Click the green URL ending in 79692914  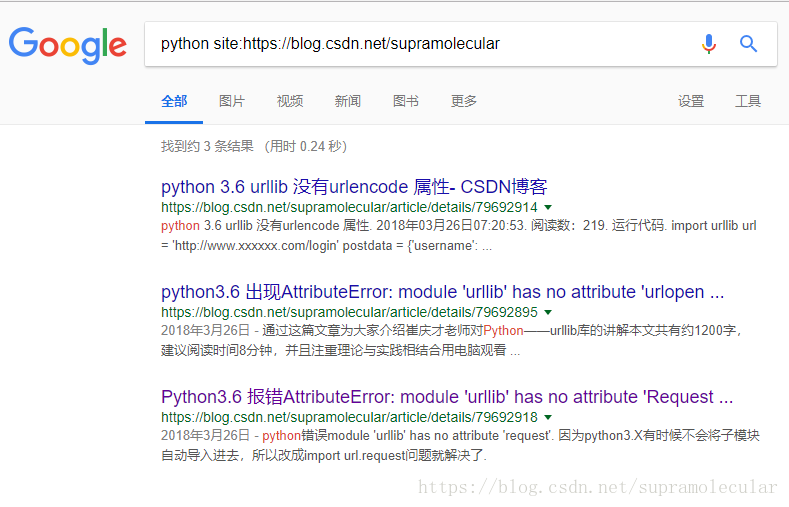pos(349,207)
